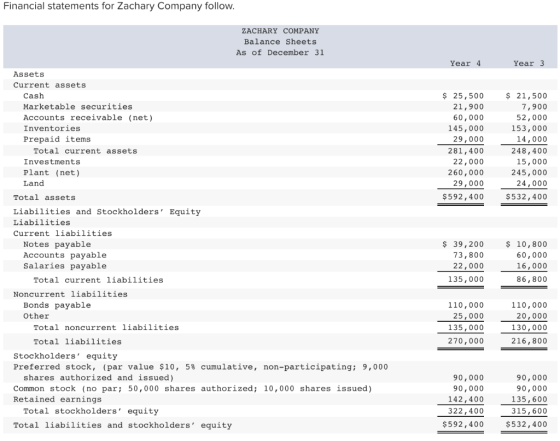The height and width of the screenshot is (441, 560).
Task: Click Accounts receivable Year 4 value 60,000
Action: (x=469, y=117)
